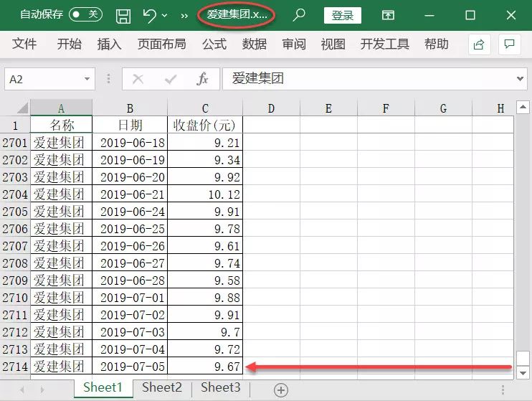Click the search magnifier icon
Viewport: 532px width, 401px height.
(x=299, y=15)
